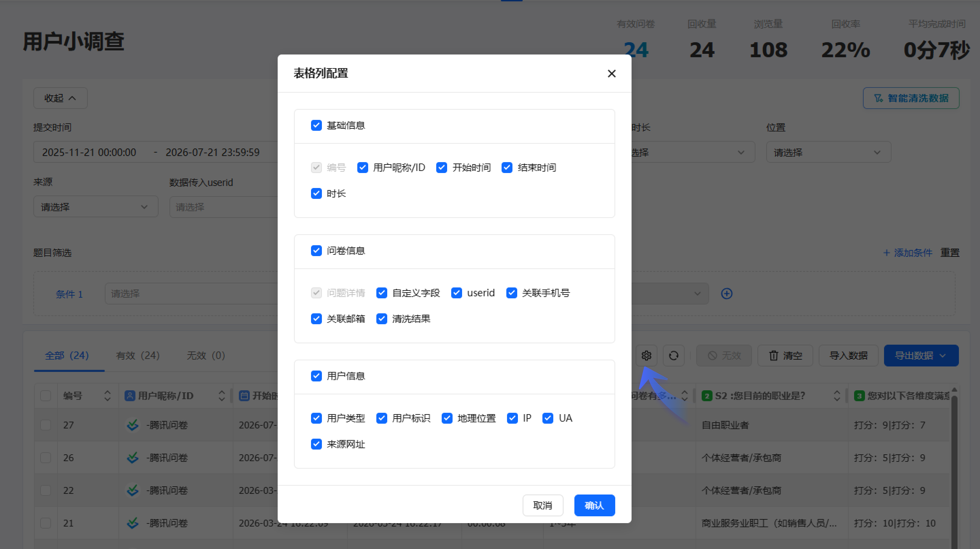
Task: Select all rows header checkbox
Action: [x=46, y=395]
